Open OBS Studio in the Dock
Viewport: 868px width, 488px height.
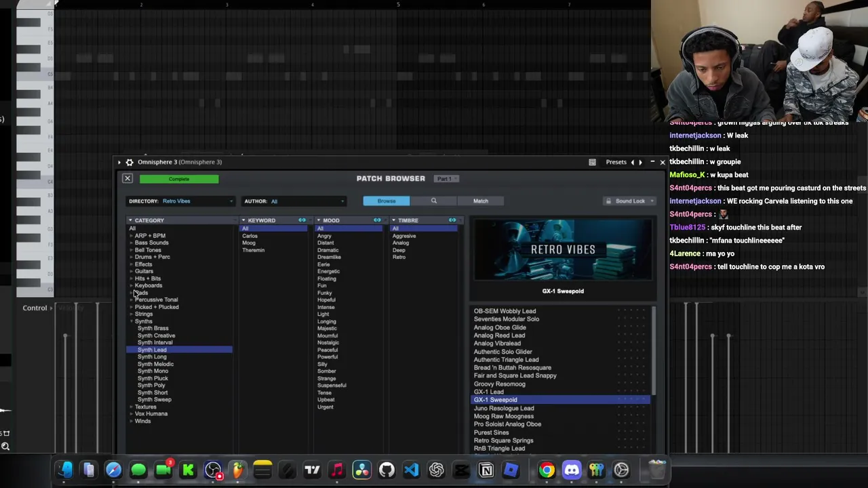(213, 470)
